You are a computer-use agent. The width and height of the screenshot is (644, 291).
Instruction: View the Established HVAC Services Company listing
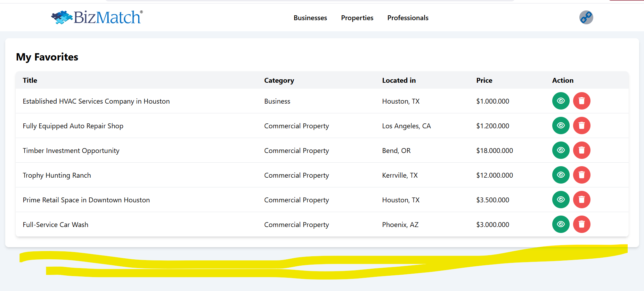pos(561,101)
